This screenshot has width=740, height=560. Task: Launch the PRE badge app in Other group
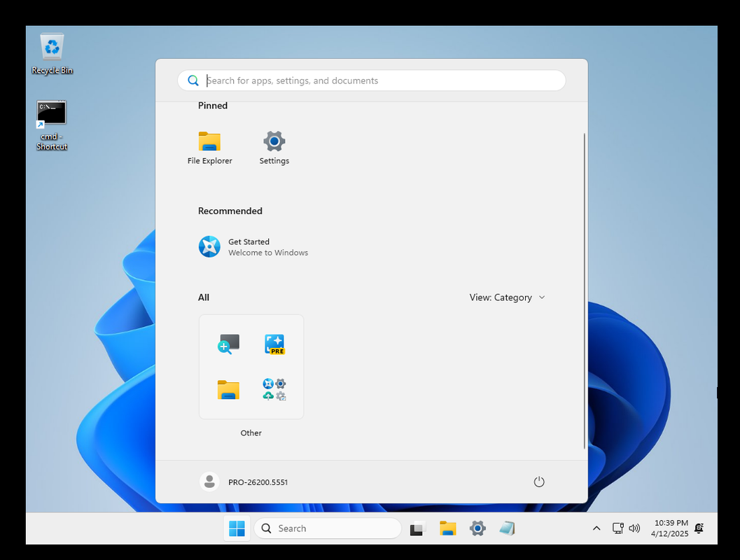click(x=274, y=344)
